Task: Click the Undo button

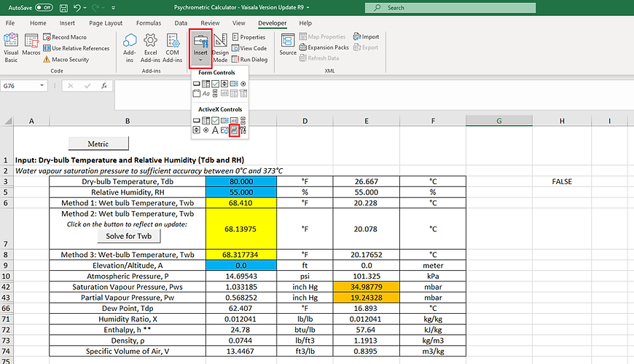Action: click(x=77, y=8)
